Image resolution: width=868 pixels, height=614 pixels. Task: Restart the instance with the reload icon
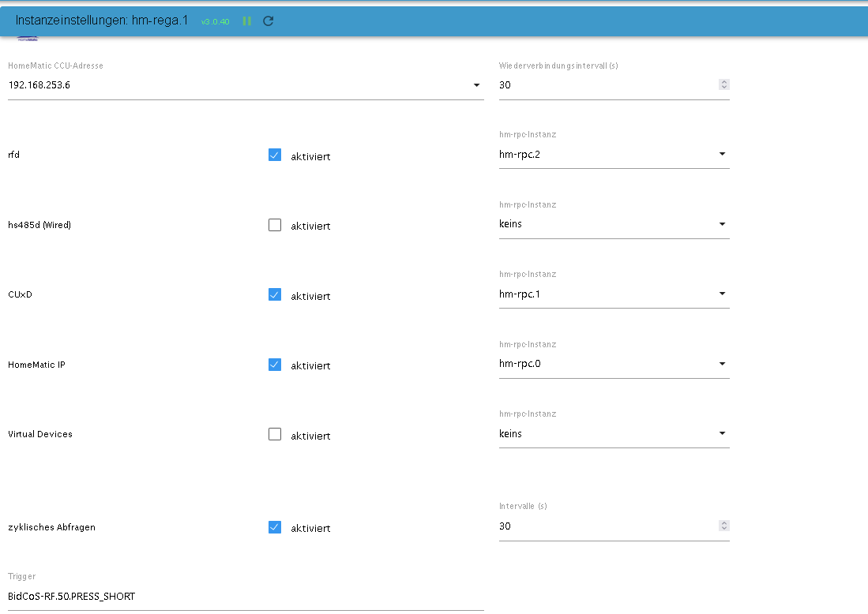[x=269, y=21]
